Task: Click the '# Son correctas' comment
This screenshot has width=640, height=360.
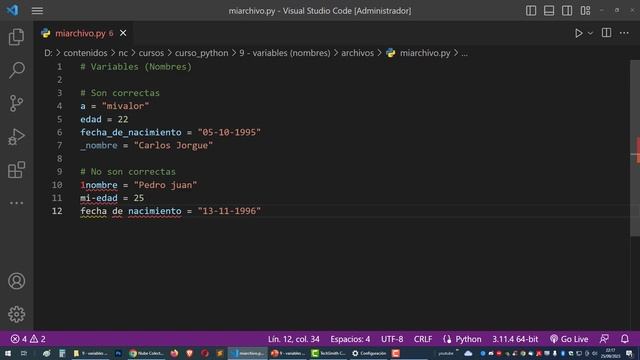Action: click(120, 93)
